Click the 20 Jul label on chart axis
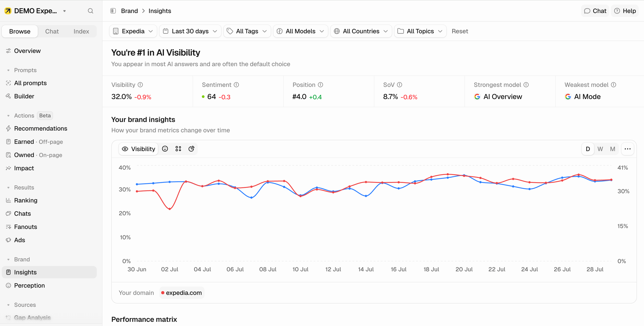 tap(464, 269)
